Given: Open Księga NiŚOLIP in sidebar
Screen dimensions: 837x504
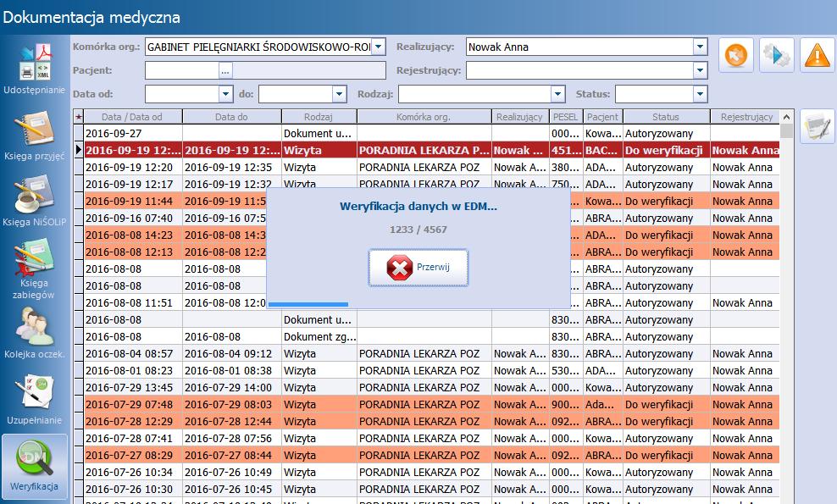Looking at the screenshot, I should click(x=35, y=201).
